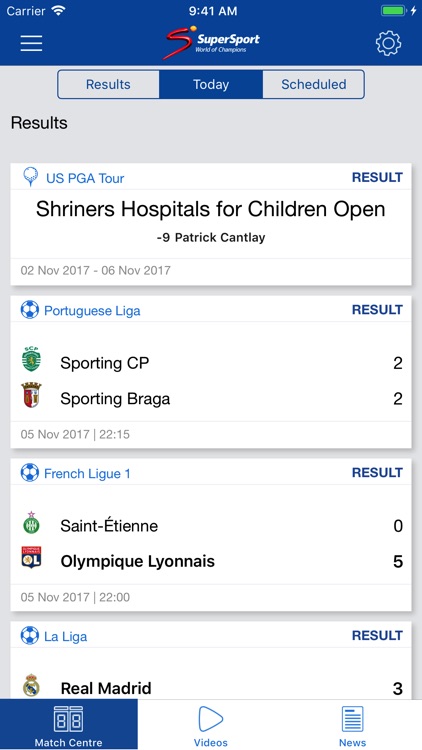Open Shriners Hospitals for Children Open result
422x750 pixels.
coord(211,224)
